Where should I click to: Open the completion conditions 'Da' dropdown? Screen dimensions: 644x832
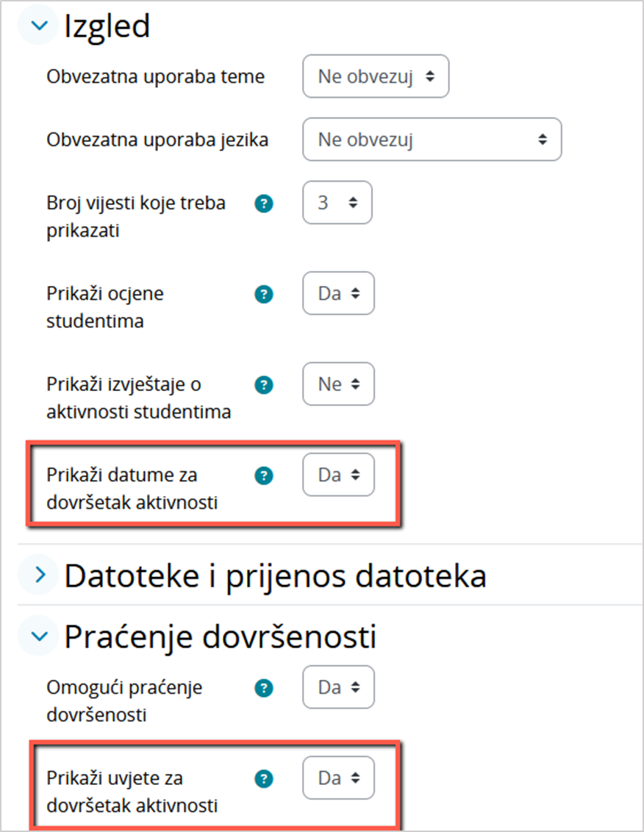[338, 778]
